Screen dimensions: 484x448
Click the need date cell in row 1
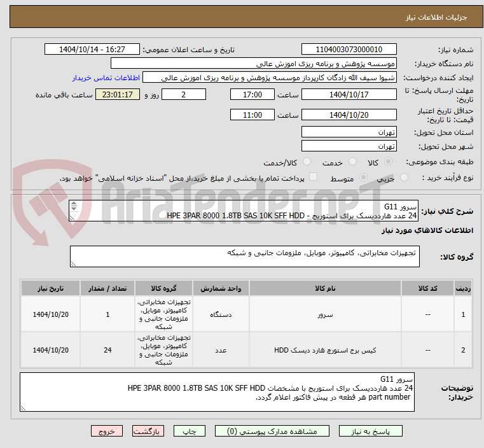click(x=51, y=314)
